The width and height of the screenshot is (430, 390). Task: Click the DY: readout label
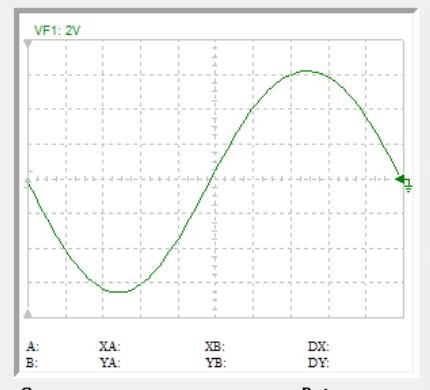318,362
